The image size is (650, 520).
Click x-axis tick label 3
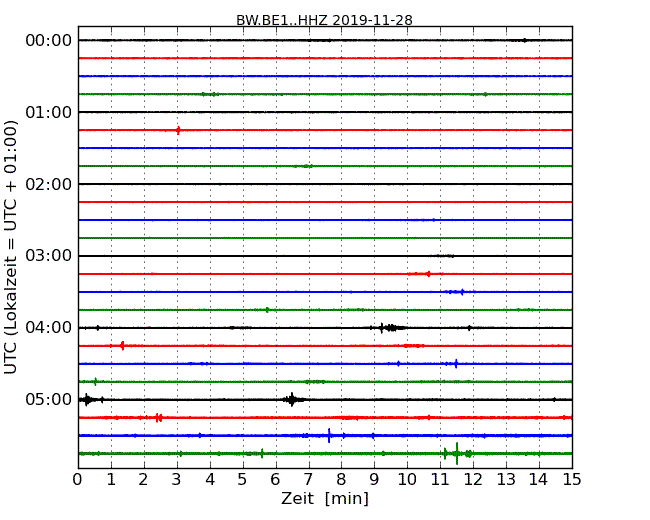coord(177,480)
